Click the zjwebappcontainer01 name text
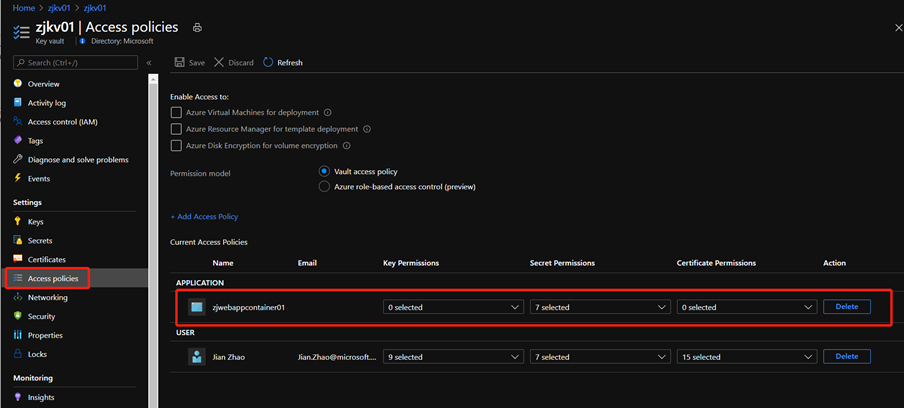This screenshot has width=904, height=408. click(x=248, y=307)
